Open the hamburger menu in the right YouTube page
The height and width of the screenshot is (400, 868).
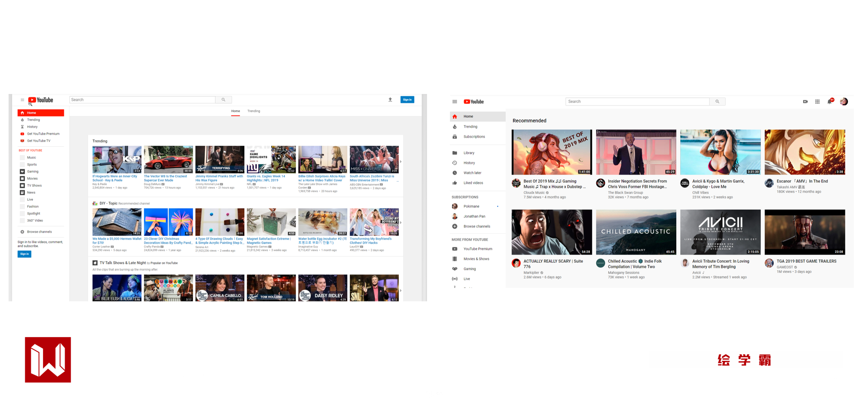pos(455,102)
